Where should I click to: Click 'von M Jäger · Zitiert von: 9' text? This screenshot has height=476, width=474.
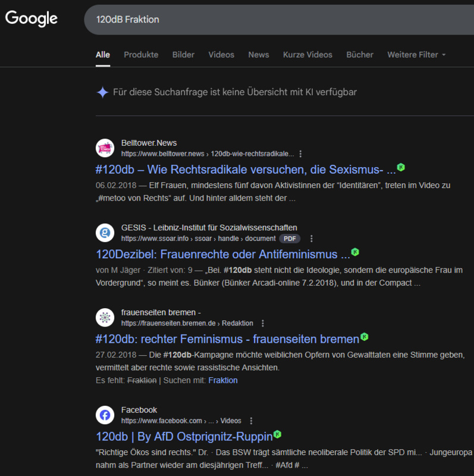(x=144, y=270)
